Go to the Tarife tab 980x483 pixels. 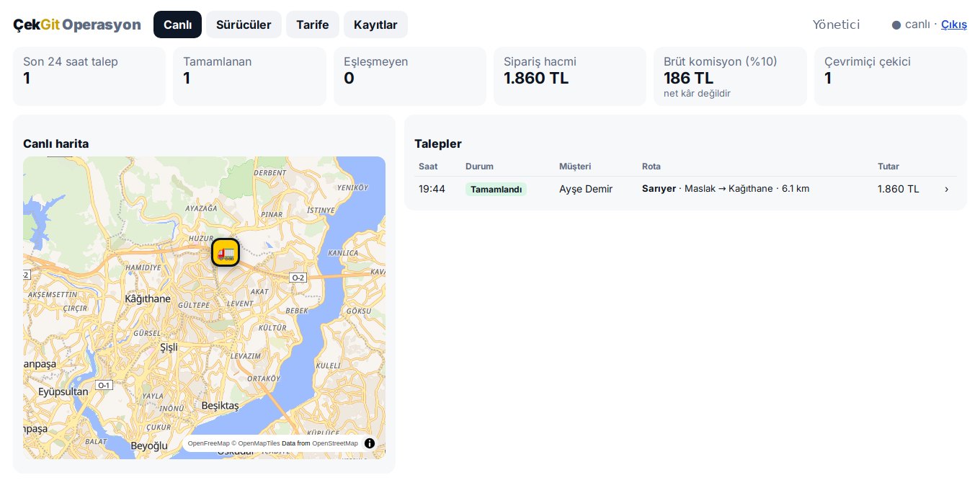click(313, 25)
